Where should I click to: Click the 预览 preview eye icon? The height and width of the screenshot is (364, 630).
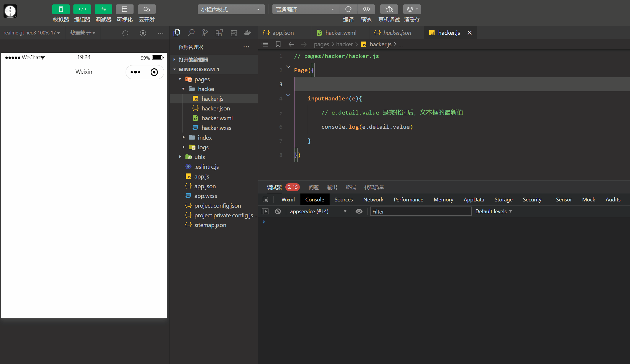coord(366,9)
